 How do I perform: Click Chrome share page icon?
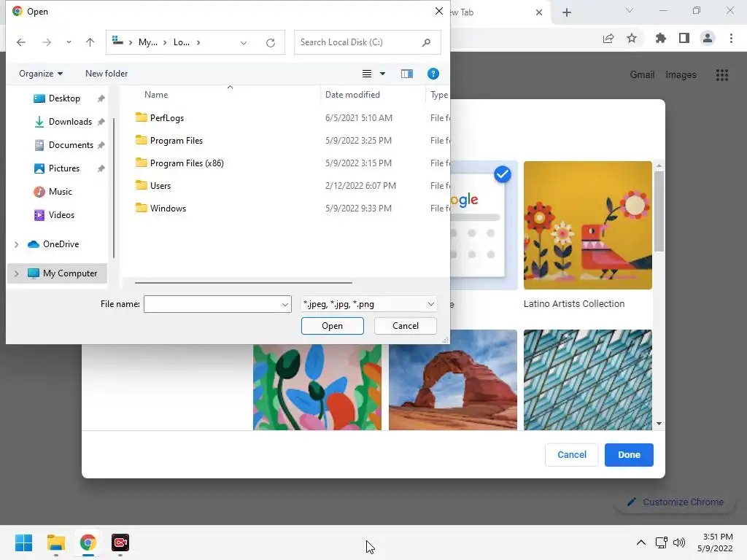click(x=608, y=39)
